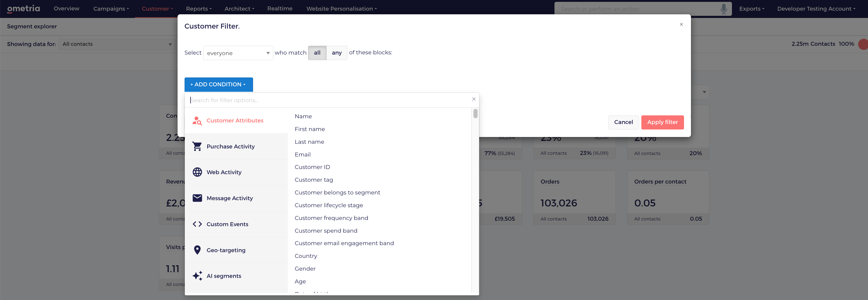Open the Exports dropdown
The image size is (868, 300).
click(x=751, y=9)
